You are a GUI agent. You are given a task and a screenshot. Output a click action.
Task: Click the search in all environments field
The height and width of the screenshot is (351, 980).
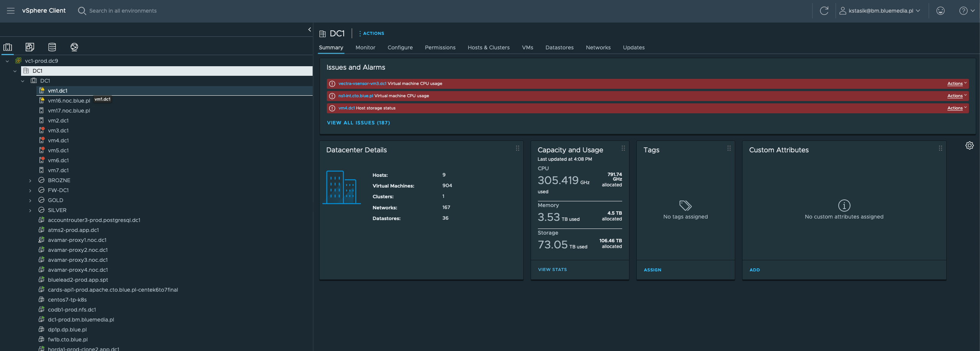tap(123, 11)
